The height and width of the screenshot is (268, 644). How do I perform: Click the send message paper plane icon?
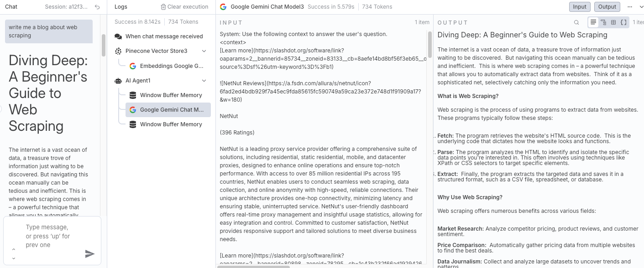(90, 254)
